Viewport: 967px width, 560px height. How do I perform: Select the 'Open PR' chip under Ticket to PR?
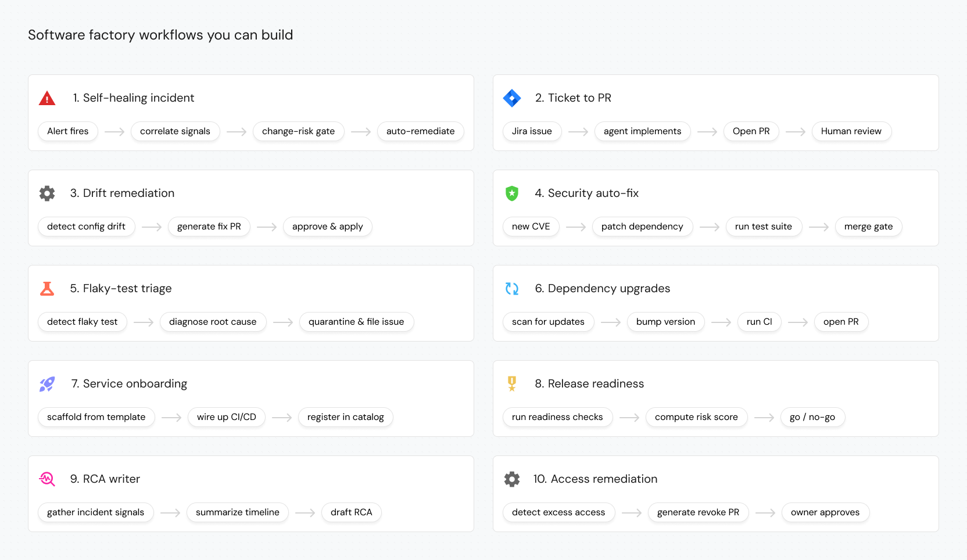click(751, 131)
